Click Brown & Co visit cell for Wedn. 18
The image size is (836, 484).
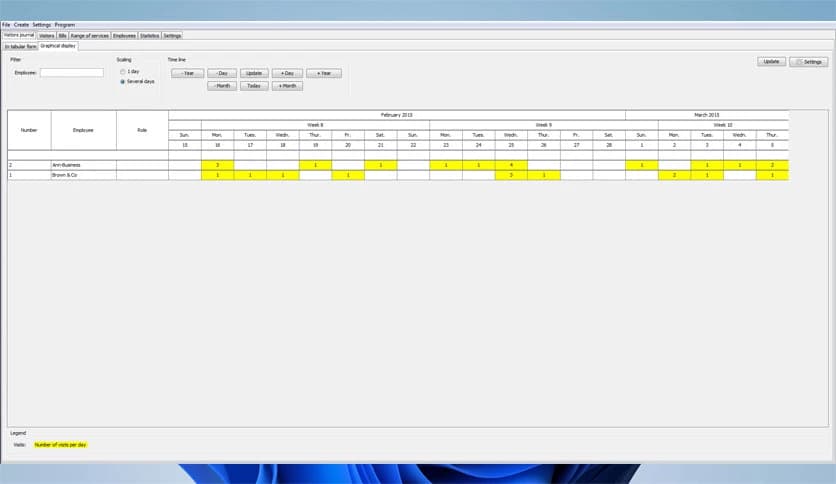(283, 175)
